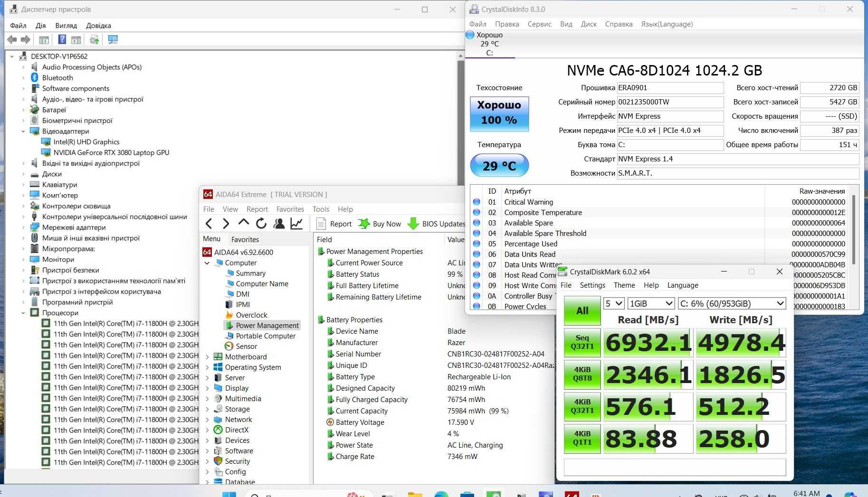Open the Вигляд menu in Device Manager

pyautogui.click(x=66, y=26)
